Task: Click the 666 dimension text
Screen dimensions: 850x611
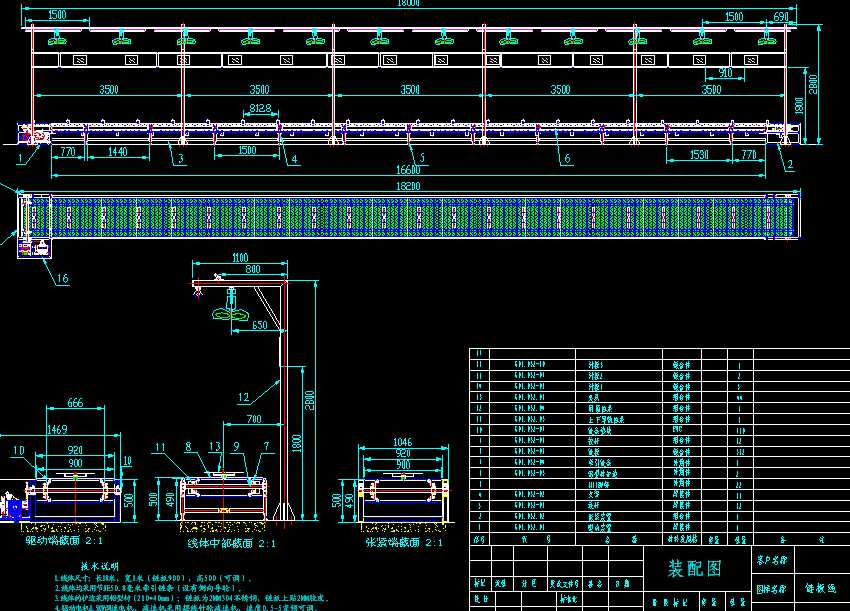Action: (x=75, y=402)
